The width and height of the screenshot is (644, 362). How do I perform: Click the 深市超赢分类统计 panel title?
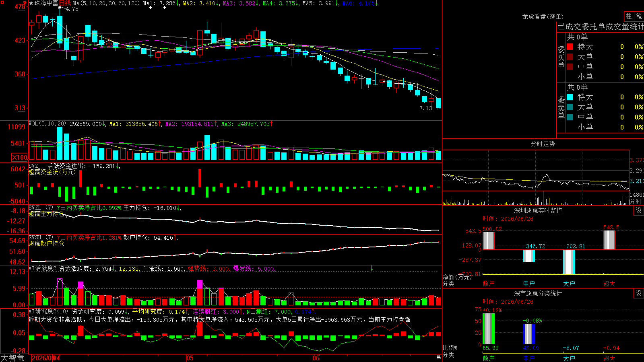538,293
